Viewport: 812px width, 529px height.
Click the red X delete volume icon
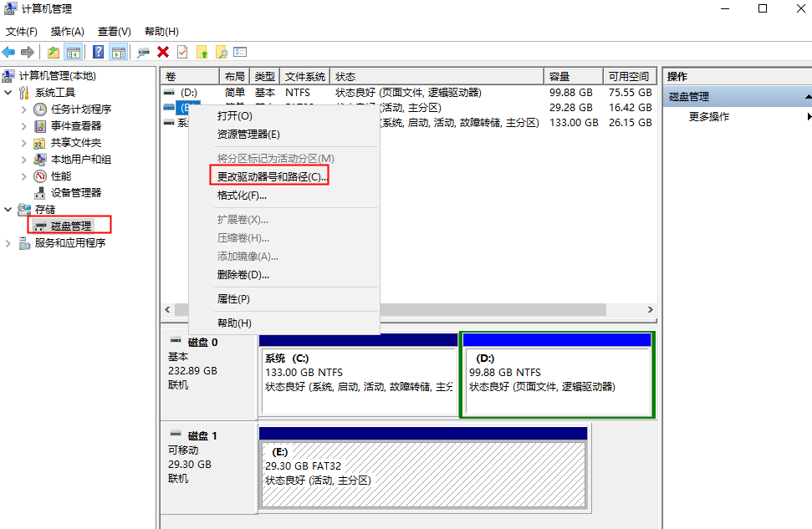point(163,52)
